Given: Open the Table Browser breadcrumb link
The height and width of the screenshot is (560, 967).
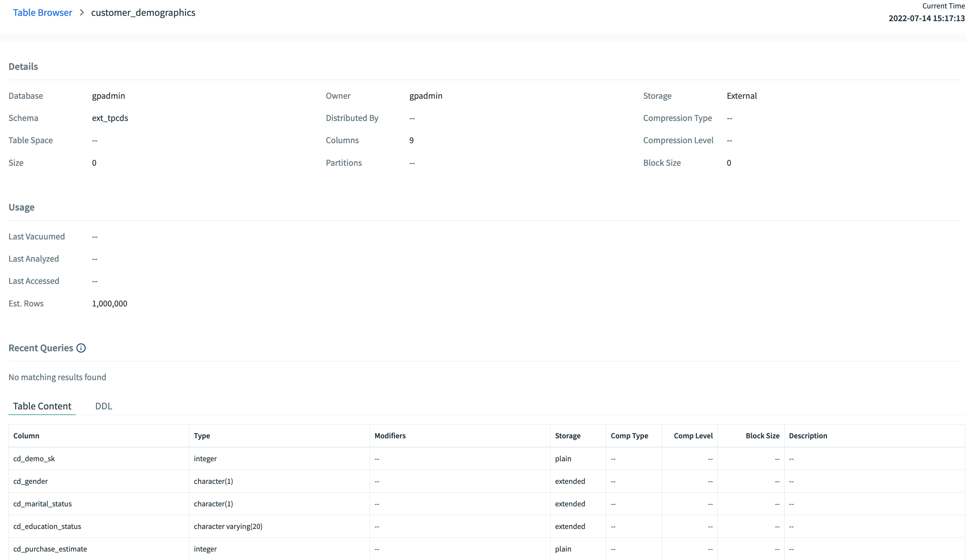Looking at the screenshot, I should click(x=43, y=13).
